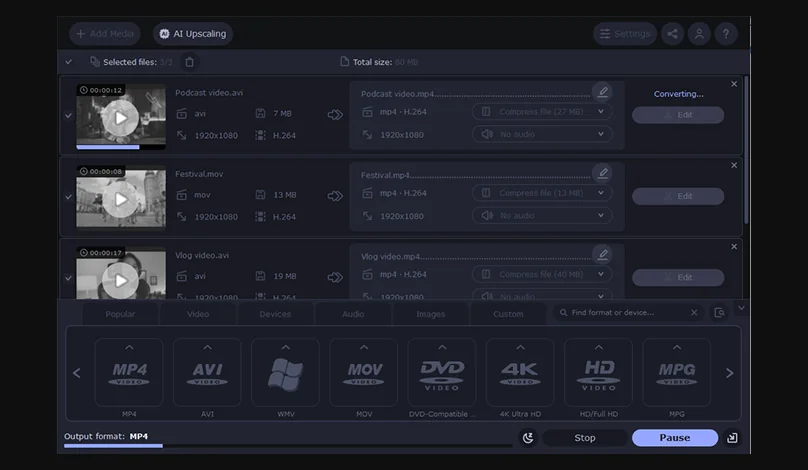Toggle the select all files checkmark
The width and height of the screenshot is (808, 470).
(x=69, y=62)
